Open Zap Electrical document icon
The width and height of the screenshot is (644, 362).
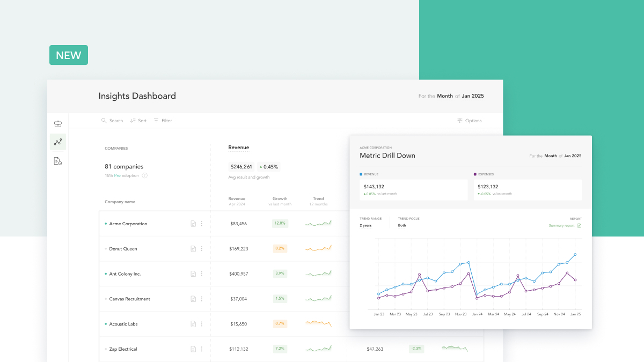pyautogui.click(x=193, y=349)
